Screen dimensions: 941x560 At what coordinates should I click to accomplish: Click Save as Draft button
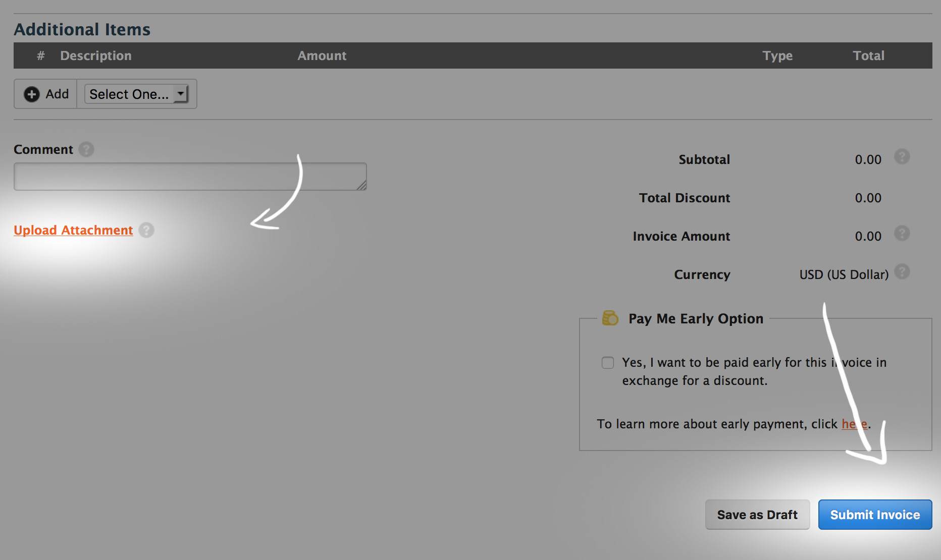point(757,515)
